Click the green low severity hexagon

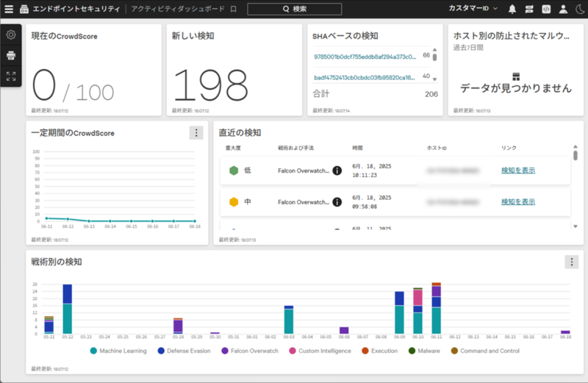click(x=234, y=171)
